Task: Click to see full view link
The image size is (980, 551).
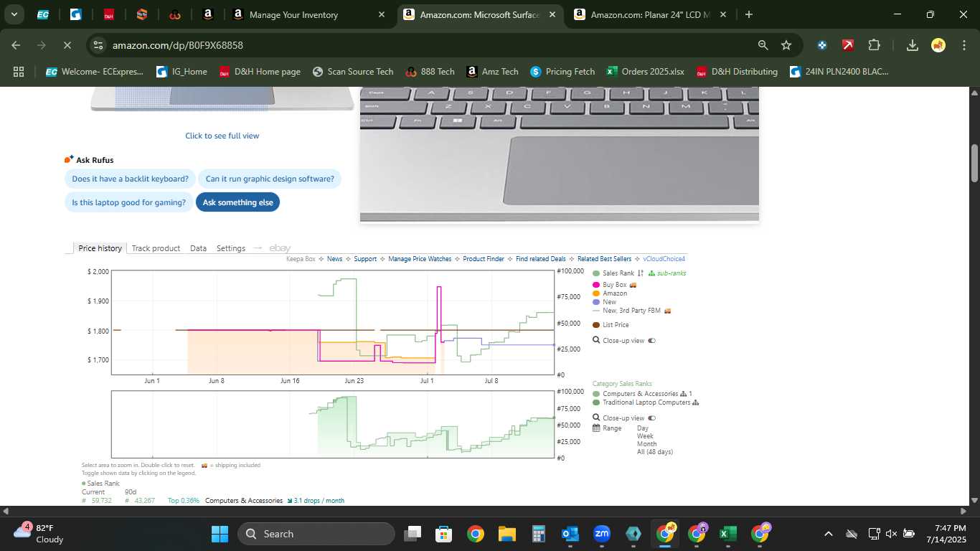Action: click(x=222, y=136)
